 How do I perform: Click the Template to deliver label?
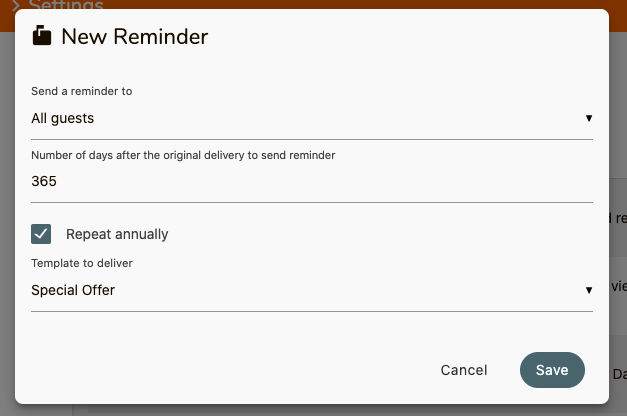coord(82,263)
